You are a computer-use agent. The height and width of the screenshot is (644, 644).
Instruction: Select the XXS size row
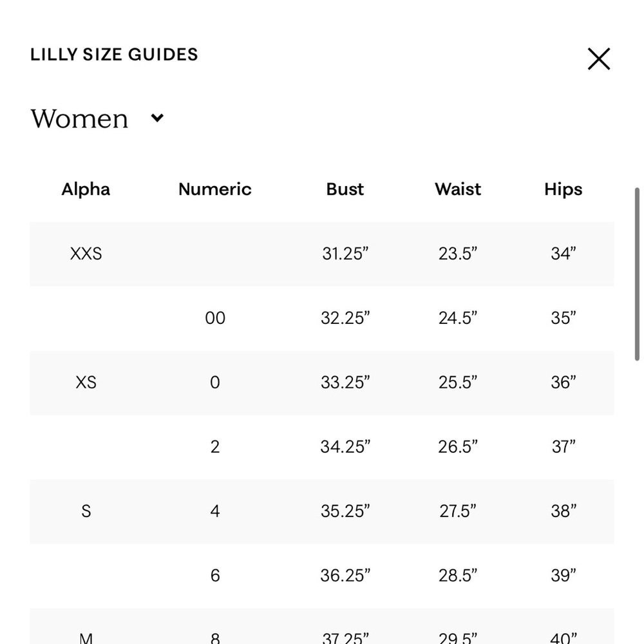322,254
